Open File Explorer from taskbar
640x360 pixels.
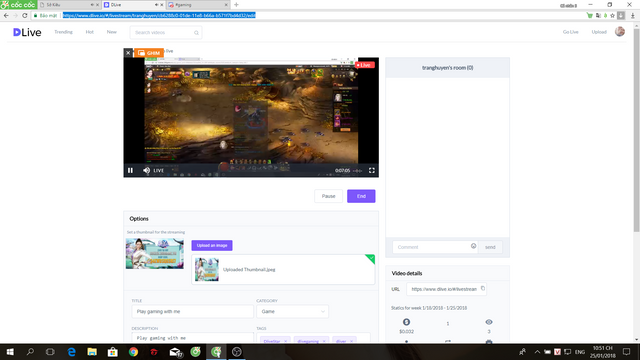92,352
